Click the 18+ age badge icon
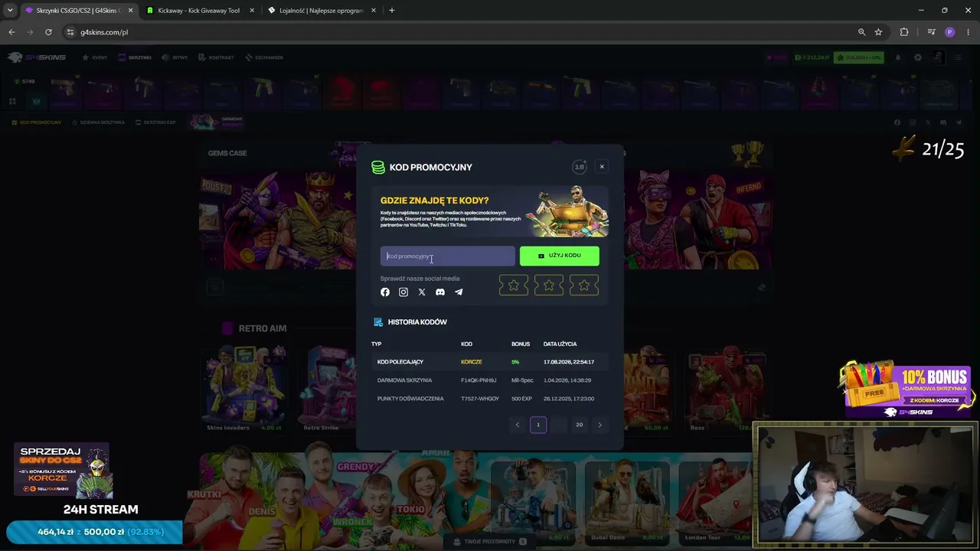The height and width of the screenshot is (551, 980). [580, 167]
